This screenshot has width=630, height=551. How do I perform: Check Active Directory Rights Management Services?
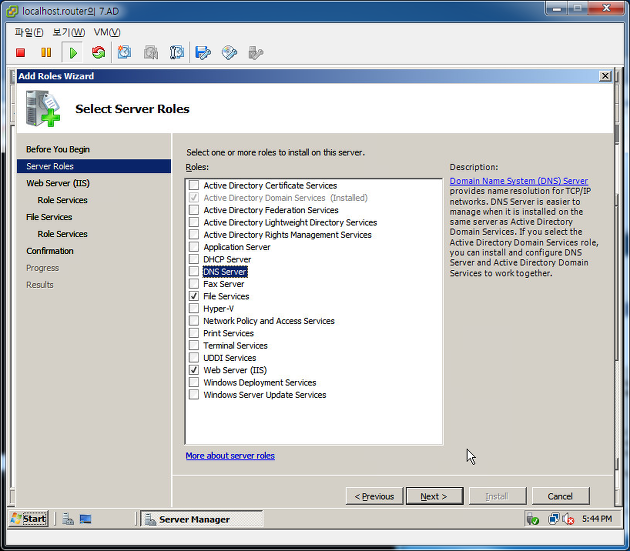[194, 235]
